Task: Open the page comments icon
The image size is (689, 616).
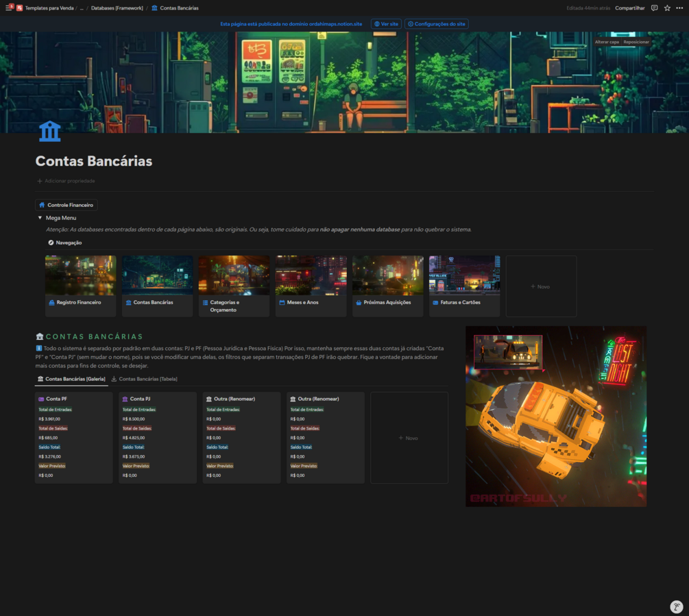Action: click(654, 8)
